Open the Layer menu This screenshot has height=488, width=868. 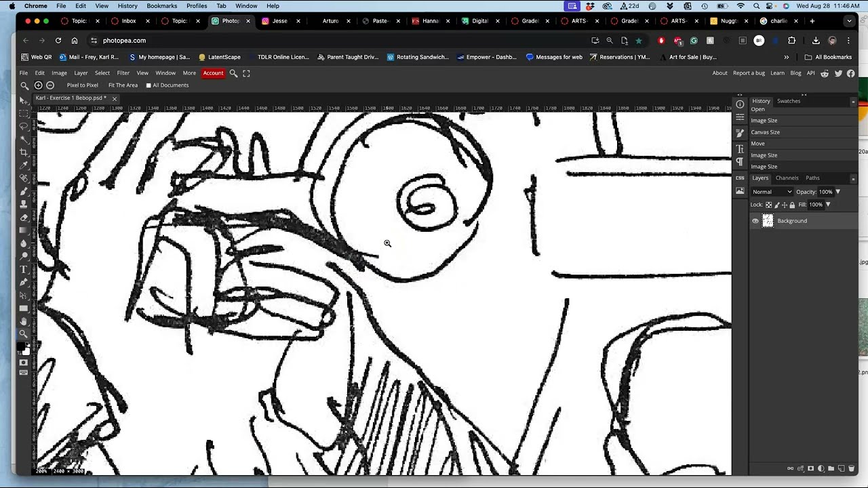pos(81,73)
